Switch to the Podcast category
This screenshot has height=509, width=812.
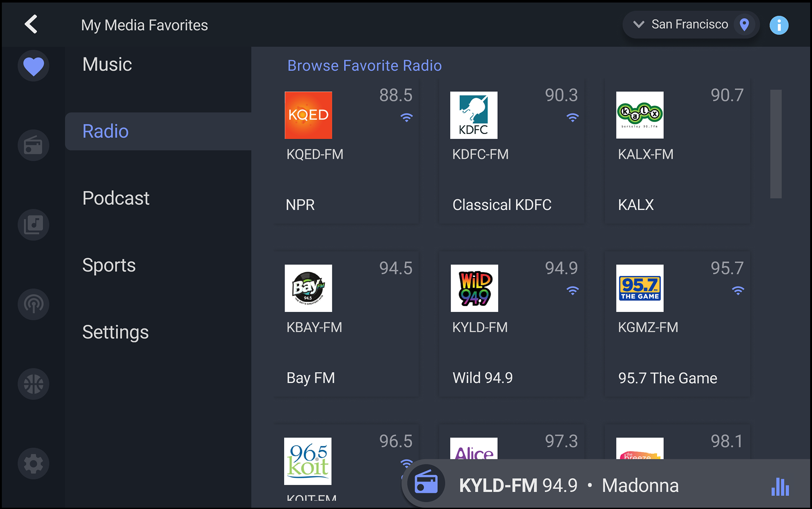pos(116,198)
